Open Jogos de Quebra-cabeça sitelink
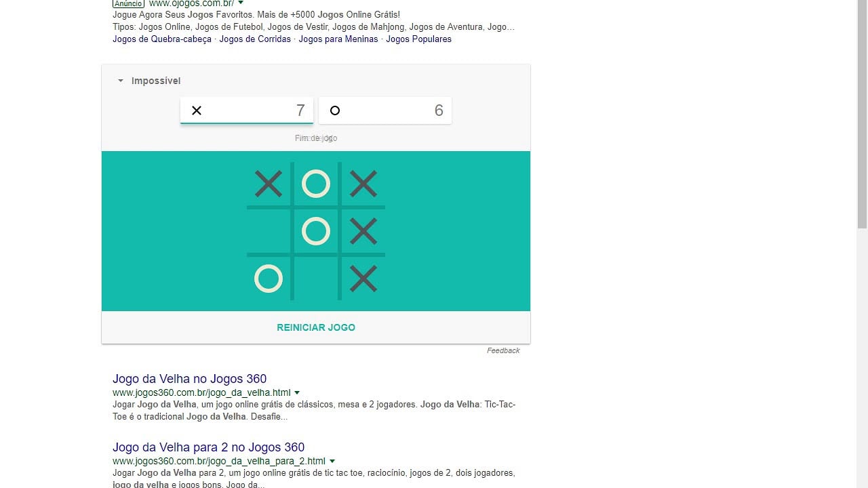 pyautogui.click(x=162, y=39)
